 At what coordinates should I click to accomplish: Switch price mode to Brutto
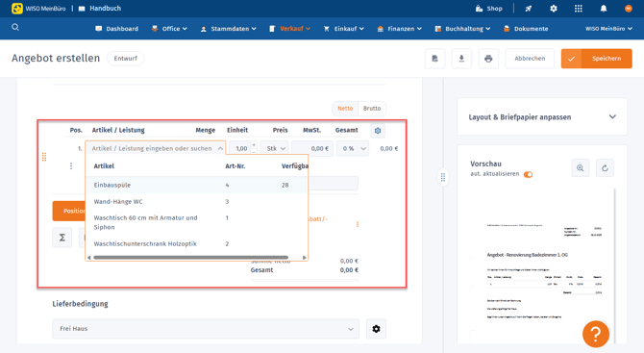pyautogui.click(x=372, y=109)
